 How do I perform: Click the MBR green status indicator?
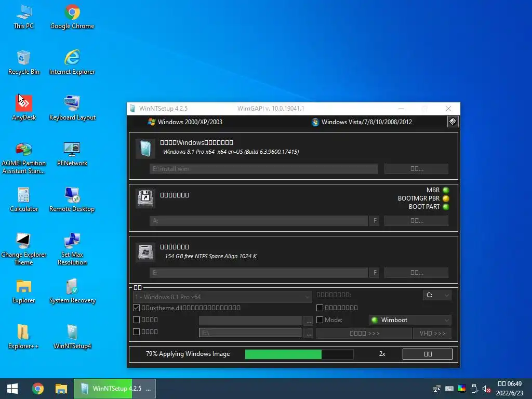coord(446,190)
